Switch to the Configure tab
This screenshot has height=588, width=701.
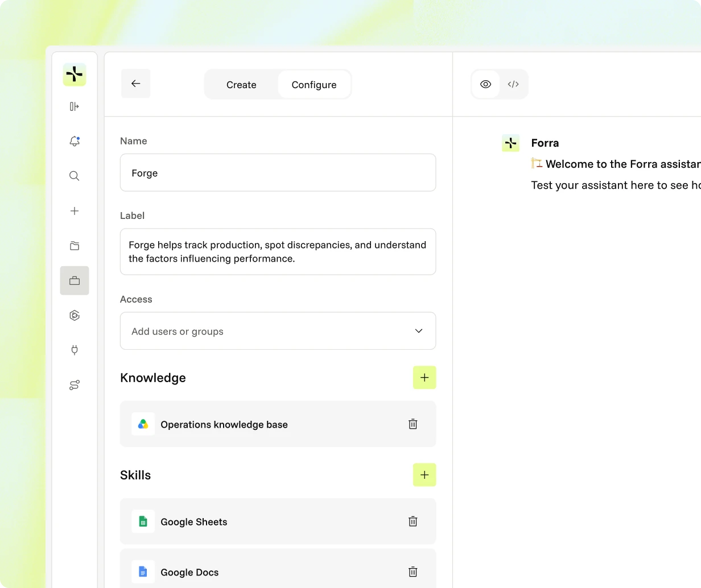click(x=314, y=85)
